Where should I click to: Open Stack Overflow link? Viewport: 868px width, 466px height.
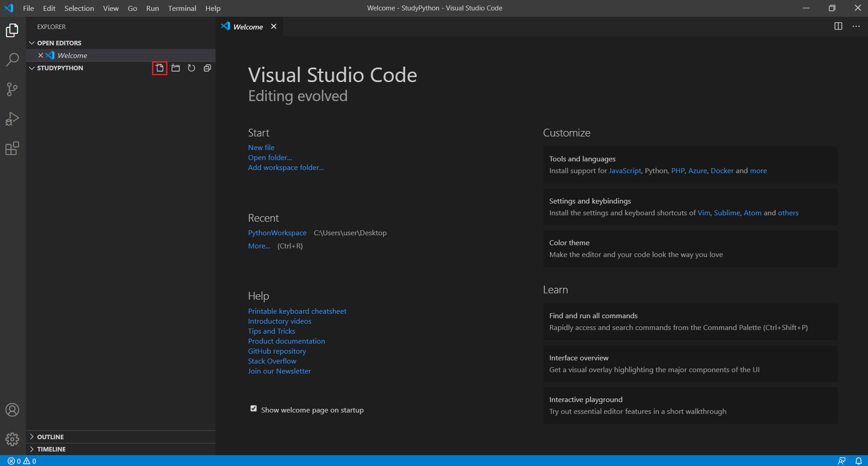point(272,361)
